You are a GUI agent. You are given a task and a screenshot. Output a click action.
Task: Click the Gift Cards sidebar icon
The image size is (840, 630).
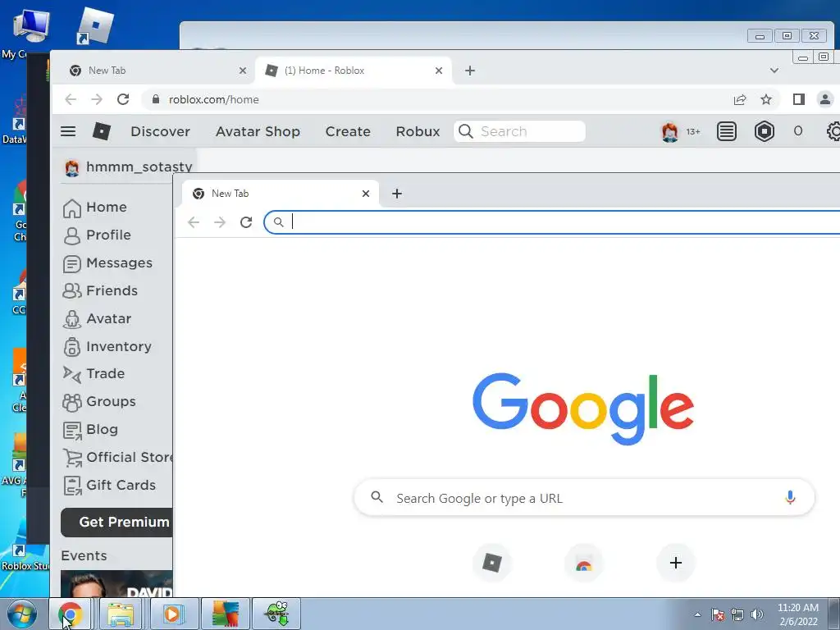click(72, 486)
